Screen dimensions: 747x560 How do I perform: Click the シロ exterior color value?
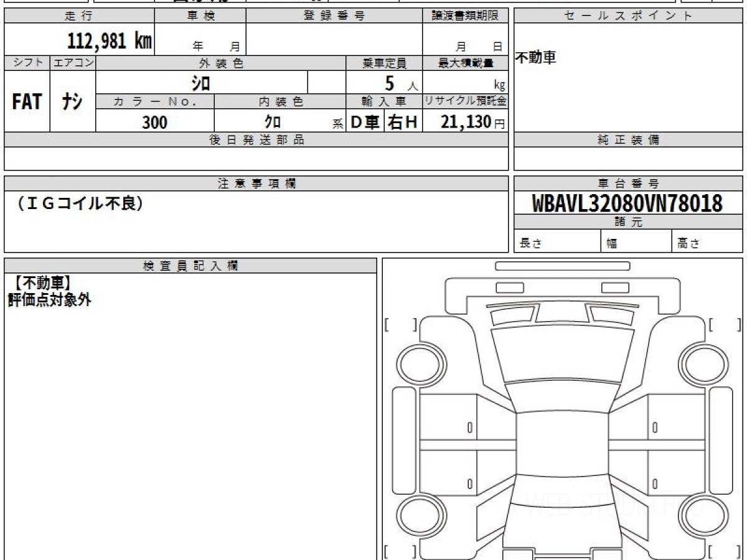click(201, 83)
